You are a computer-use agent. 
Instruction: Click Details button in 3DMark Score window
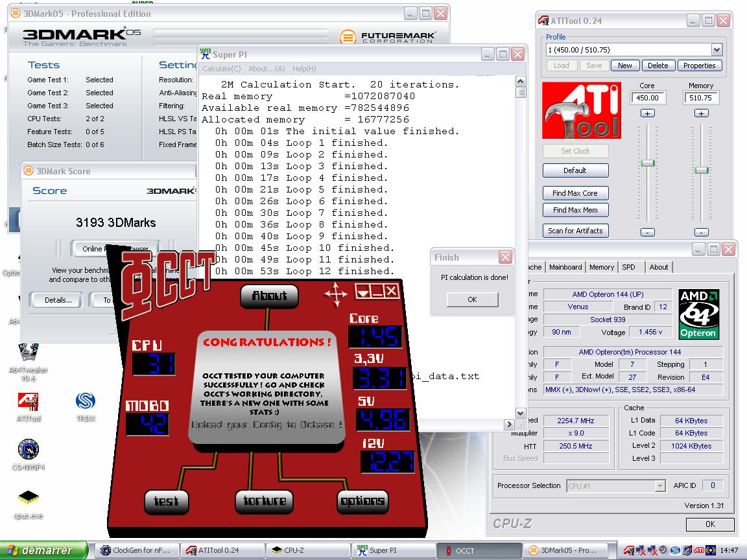coord(58,300)
